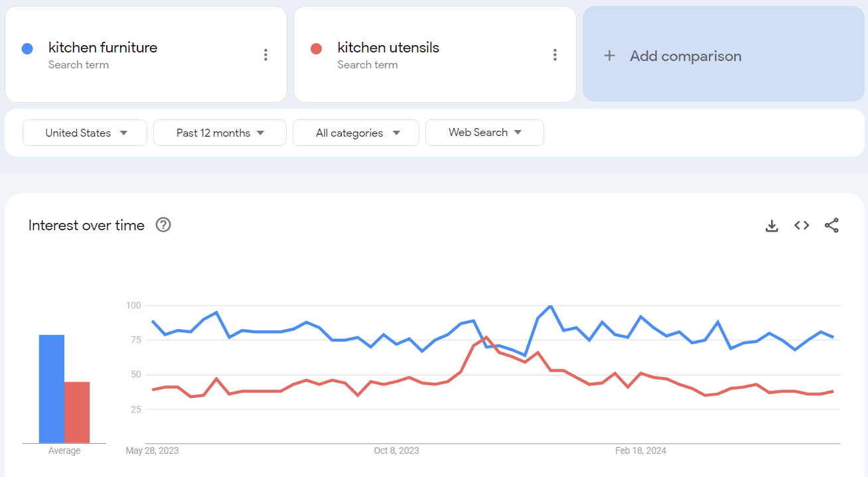Expand the All categories dropdown
Screen dimensions: 868x477
coord(356,133)
